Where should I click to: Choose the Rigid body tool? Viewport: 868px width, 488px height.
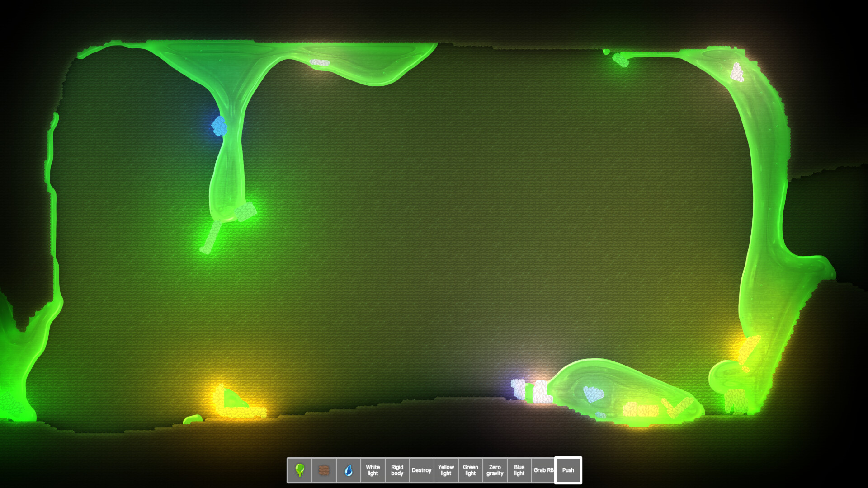[x=397, y=470]
